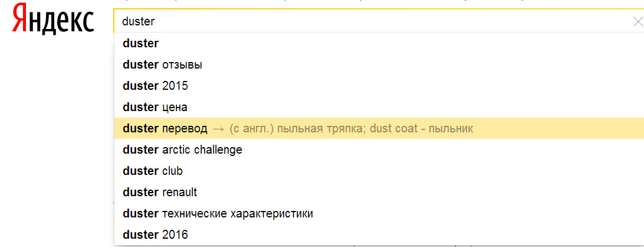Choose the "duster отзывы" suggestion

[x=379, y=64]
